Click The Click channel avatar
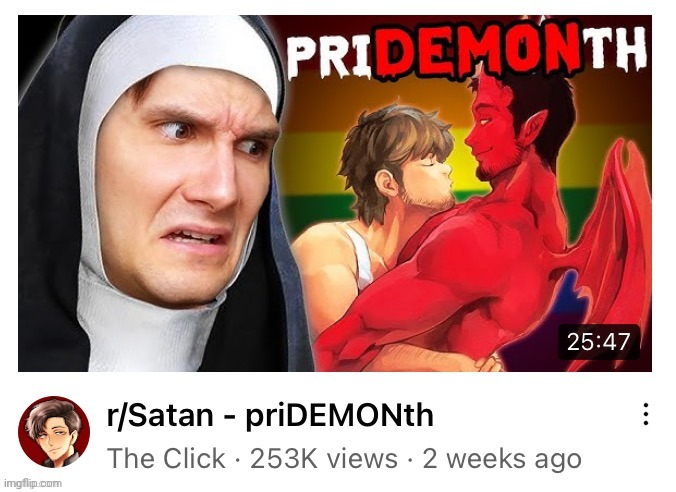 [54, 432]
